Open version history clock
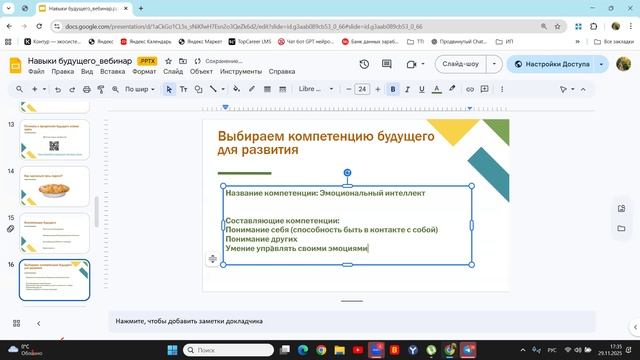The height and width of the screenshot is (360, 640). [364, 64]
